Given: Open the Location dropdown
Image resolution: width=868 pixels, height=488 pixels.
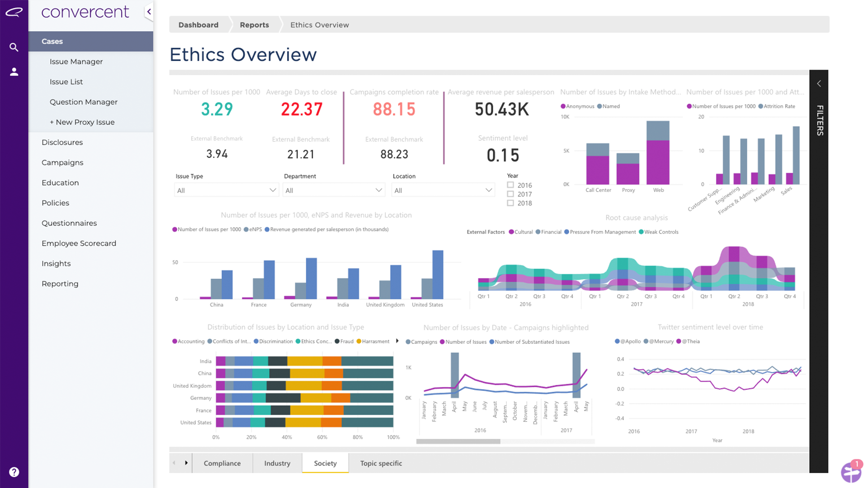Looking at the screenshot, I should pyautogui.click(x=443, y=190).
